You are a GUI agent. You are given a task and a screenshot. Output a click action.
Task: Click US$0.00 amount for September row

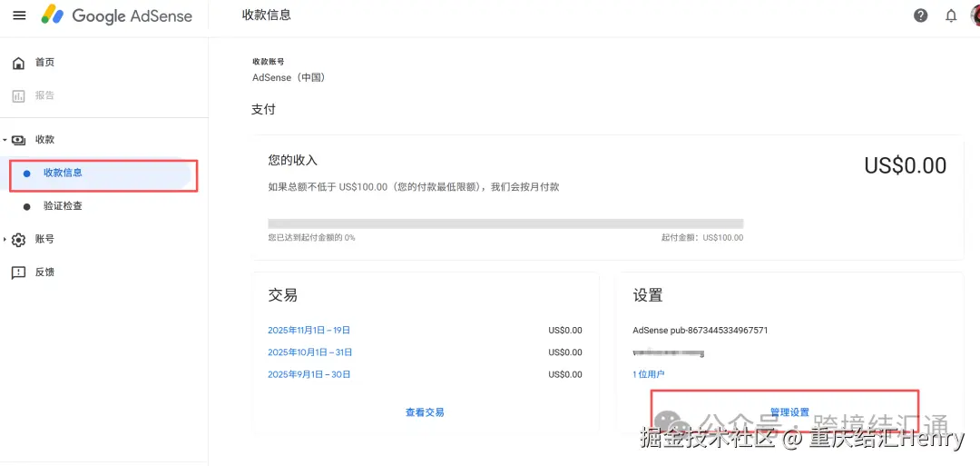(565, 374)
